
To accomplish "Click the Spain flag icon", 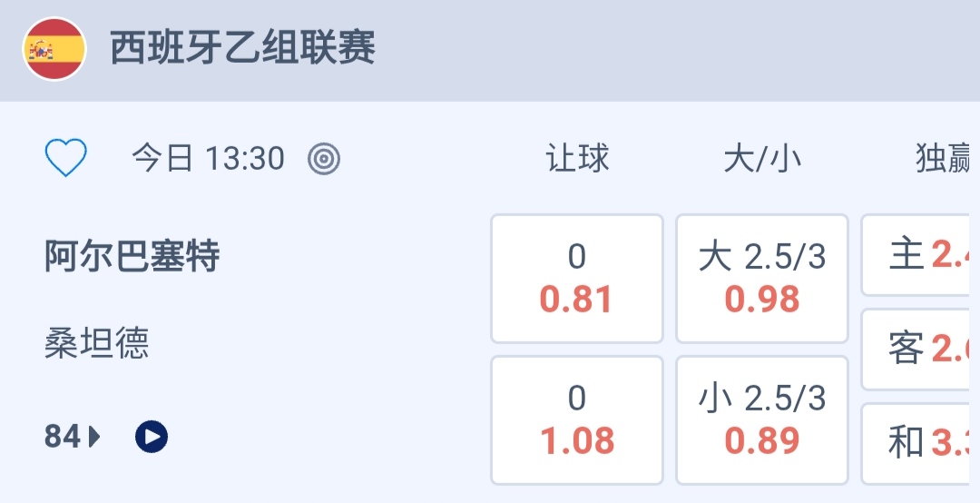I will (x=54, y=49).
